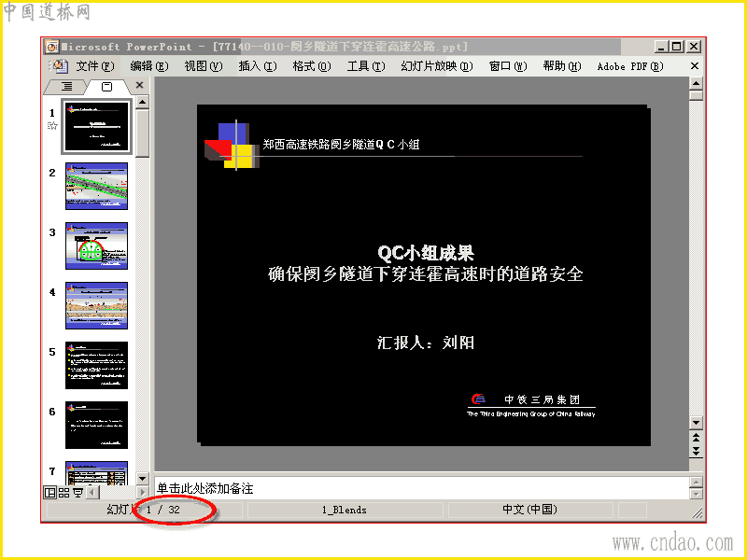
Task: Click main slide area scroll up arrow
Action: point(696,84)
